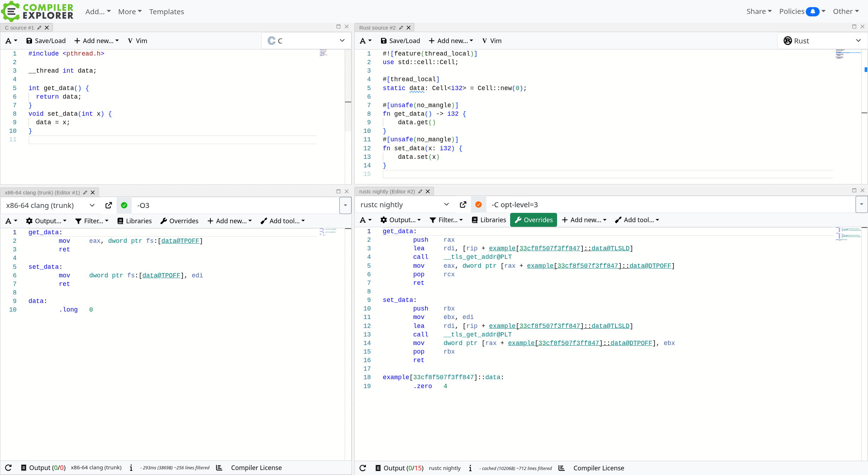
Task: Click the orange rustc status warning icon
Action: click(x=478, y=204)
